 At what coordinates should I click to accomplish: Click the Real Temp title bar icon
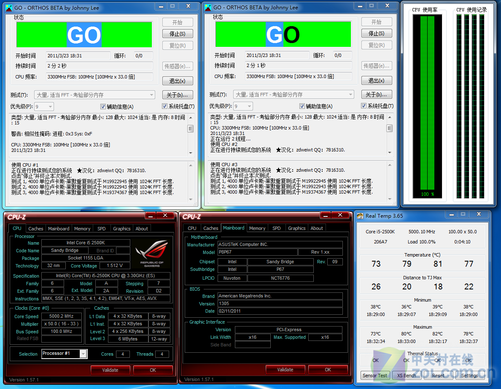click(x=360, y=216)
